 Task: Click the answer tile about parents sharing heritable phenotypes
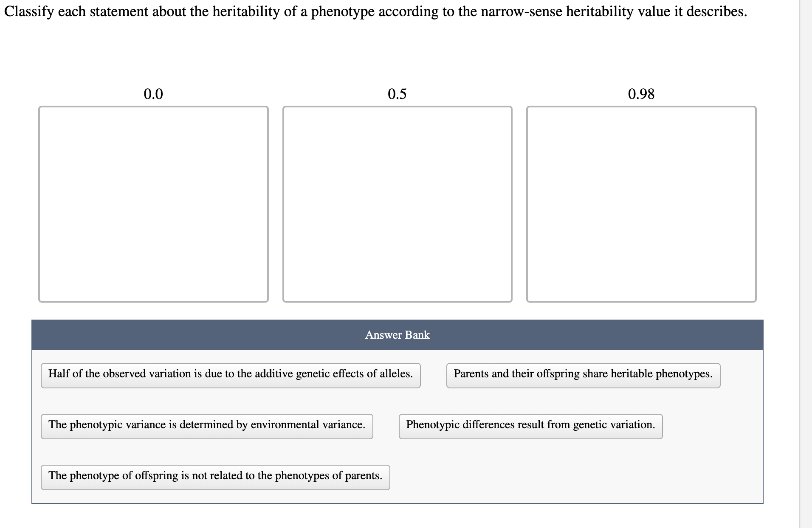(583, 375)
